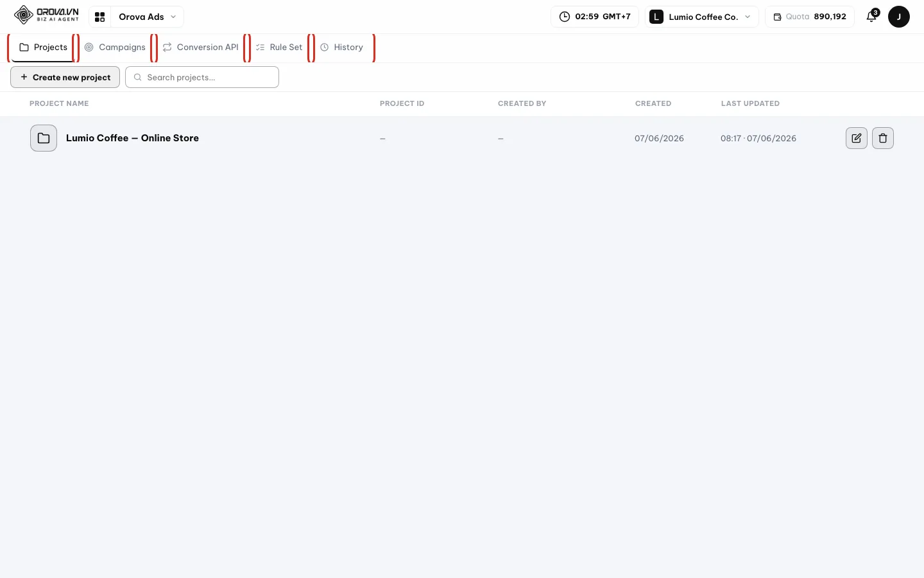This screenshot has width=924, height=578.
Task: Edit the Lumio Coffee — Online Store project
Action: pyautogui.click(x=857, y=138)
